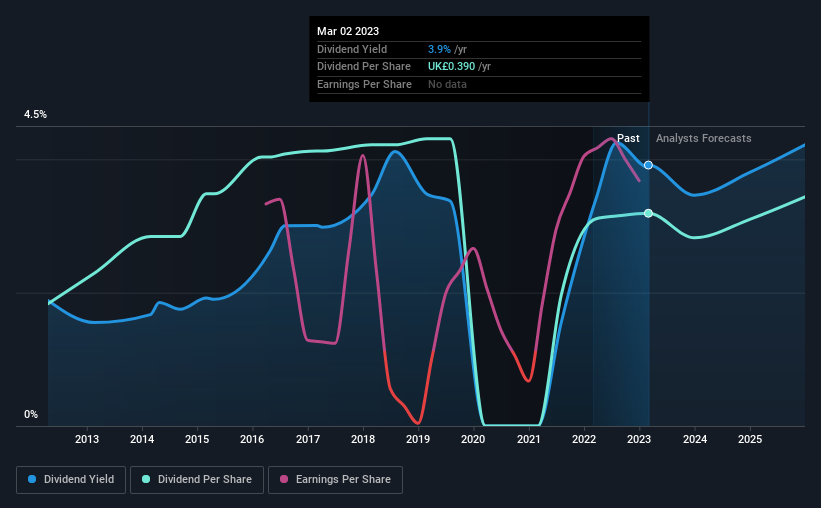This screenshot has height=508, width=821.
Task: Click the 2016 x-axis label
Action: tap(252, 439)
